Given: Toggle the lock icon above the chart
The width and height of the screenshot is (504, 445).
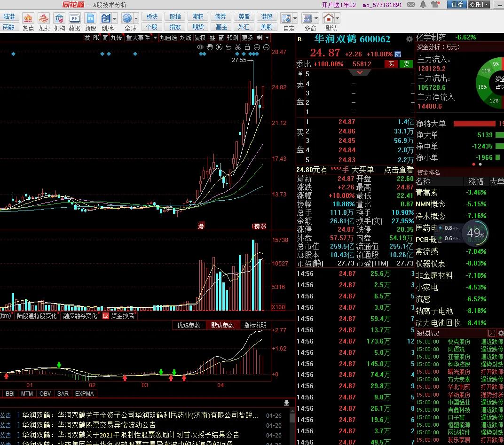Looking at the screenshot, I should pyautogui.click(x=247, y=47).
